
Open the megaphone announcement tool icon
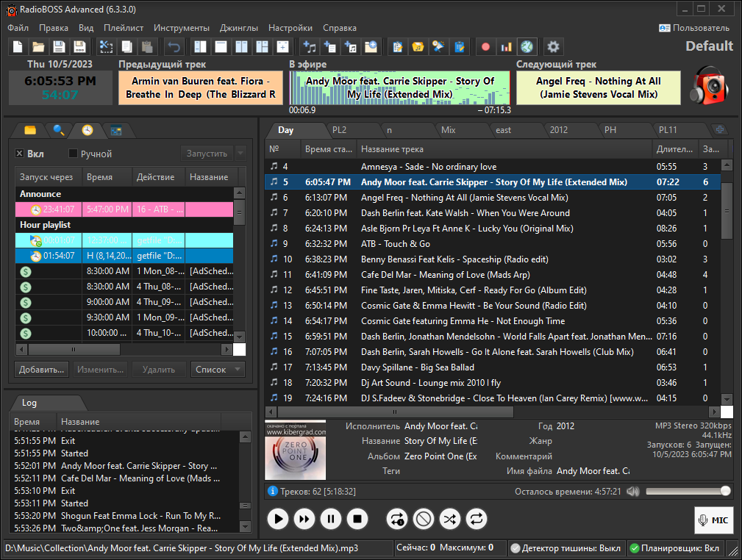coord(439,47)
